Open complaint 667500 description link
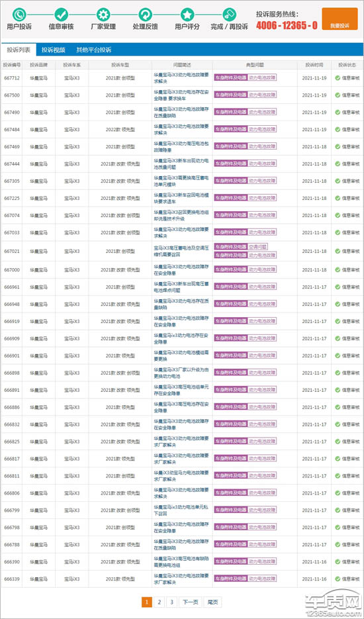The height and width of the screenshot is (619, 364). tap(181, 95)
